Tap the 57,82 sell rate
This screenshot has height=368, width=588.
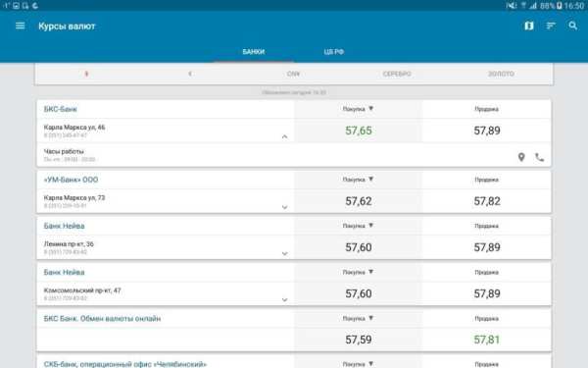pos(487,201)
